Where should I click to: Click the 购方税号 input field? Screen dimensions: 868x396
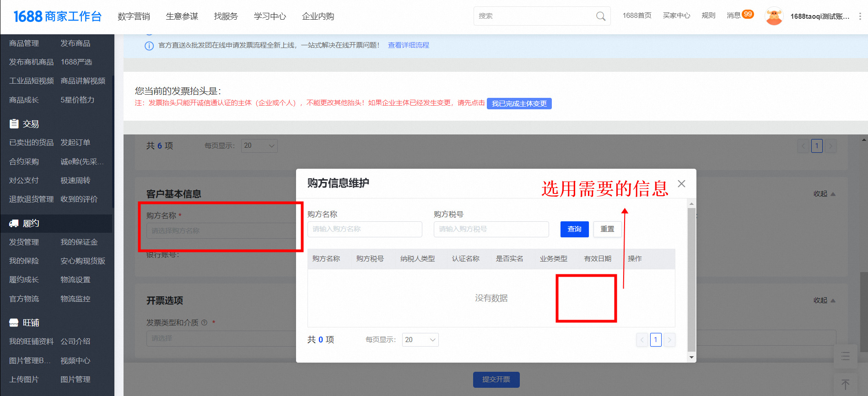click(x=491, y=229)
